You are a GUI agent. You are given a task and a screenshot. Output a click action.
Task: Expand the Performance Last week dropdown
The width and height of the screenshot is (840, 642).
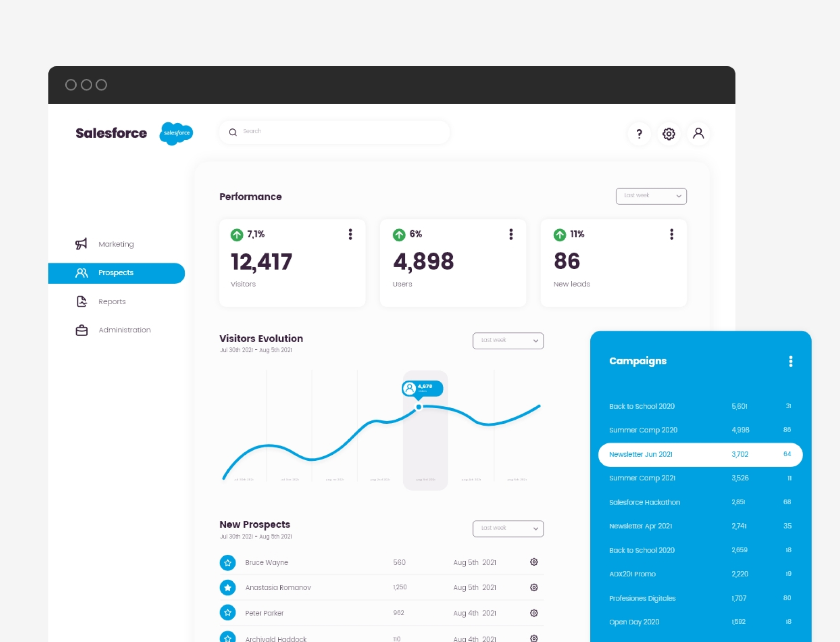[651, 196]
